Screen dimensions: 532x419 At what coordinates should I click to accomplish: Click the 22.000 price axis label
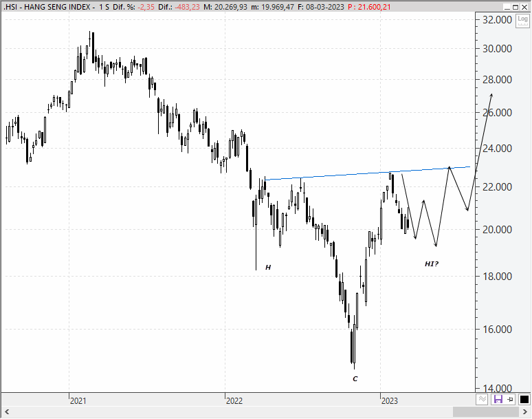(x=497, y=186)
